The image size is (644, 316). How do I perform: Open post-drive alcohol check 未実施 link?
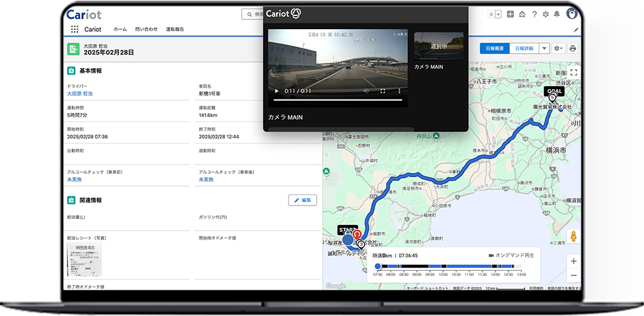tap(206, 180)
